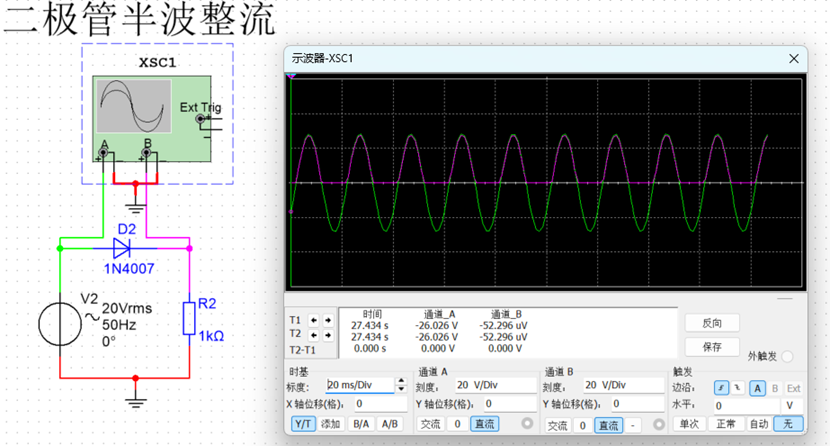Set channel A coupling to 交流
830x446 pixels.
point(430,424)
